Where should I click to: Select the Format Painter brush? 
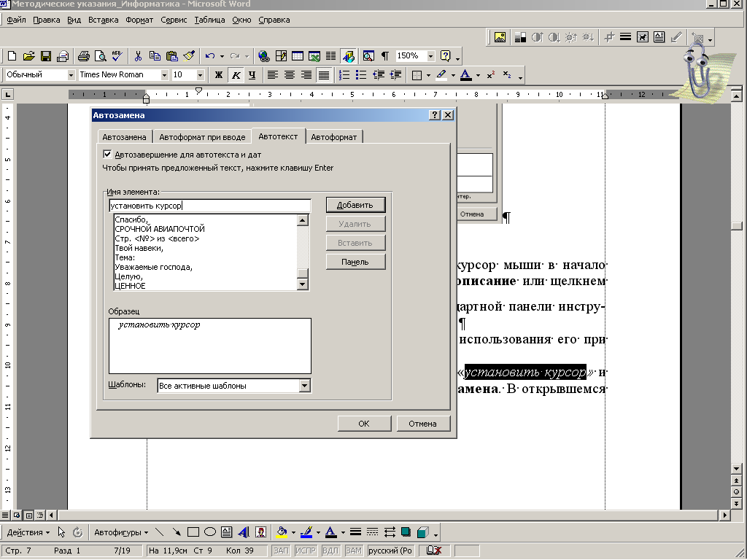(189, 56)
